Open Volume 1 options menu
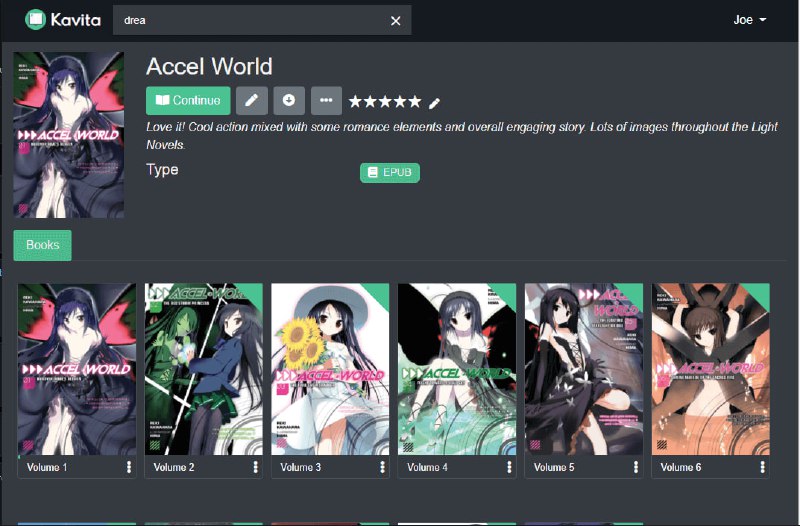The width and height of the screenshot is (800, 526). point(129,467)
